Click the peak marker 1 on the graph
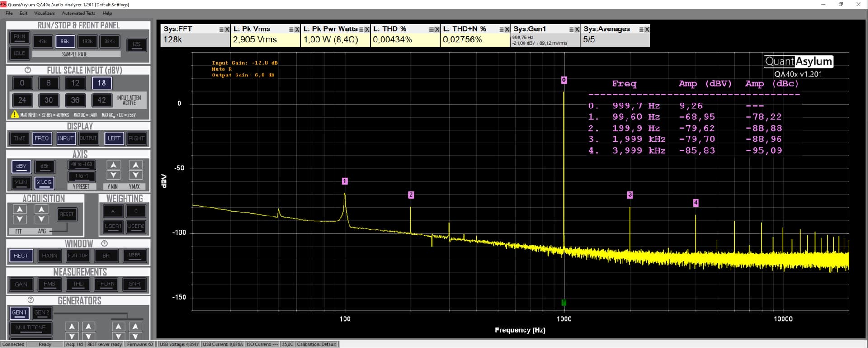 click(344, 181)
